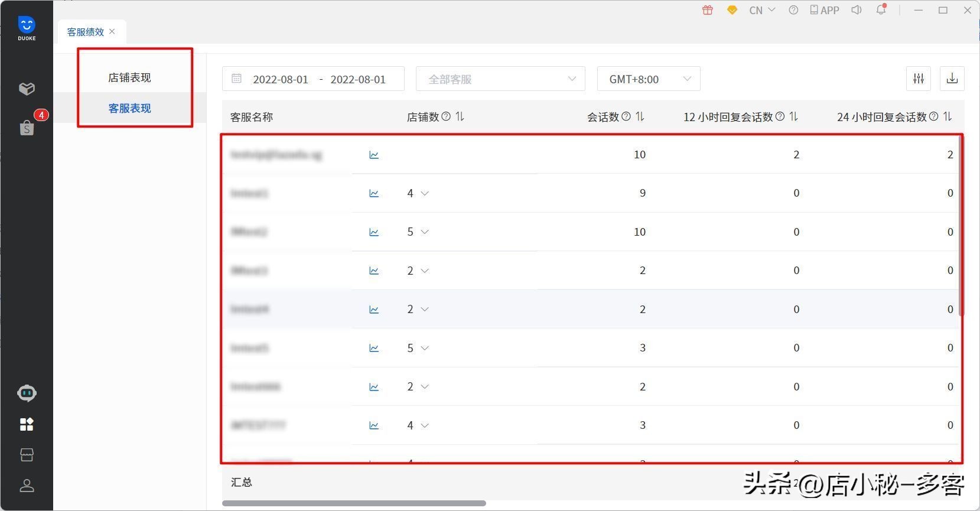Sort by 店铺数 column
The width and height of the screenshot is (980, 511).
point(460,116)
